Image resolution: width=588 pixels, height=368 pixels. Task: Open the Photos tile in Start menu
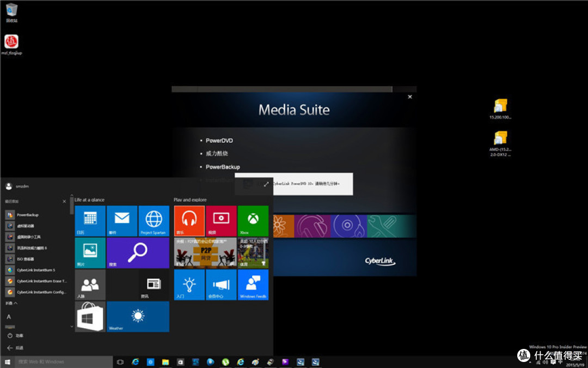[90, 253]
